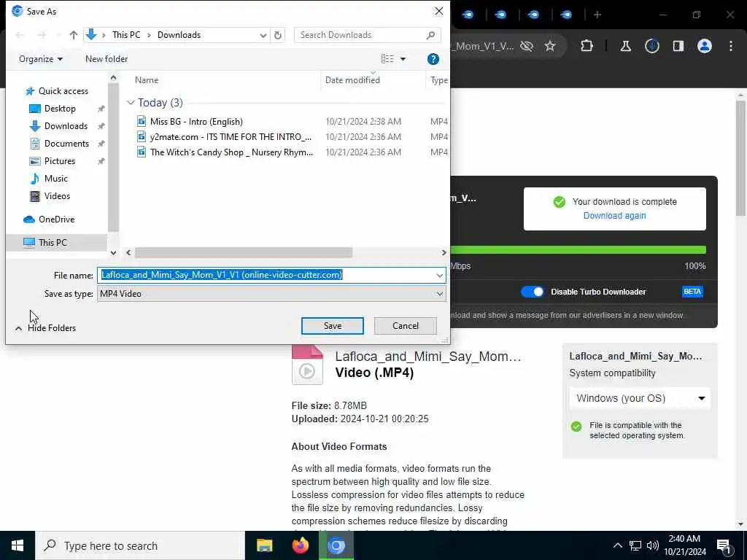Open view options dropdown arrow
The height and width of the screenshot is (560, 747).
(x=403, y=59)
